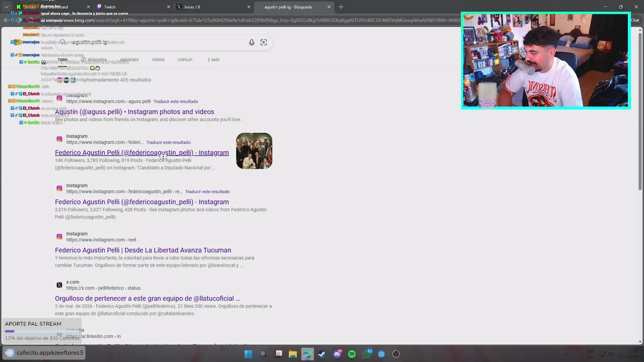Open Desde La Libertad Avanza Tucuman result
The height and width of the screenshot is (362, 644).
(x=143, y=250)
